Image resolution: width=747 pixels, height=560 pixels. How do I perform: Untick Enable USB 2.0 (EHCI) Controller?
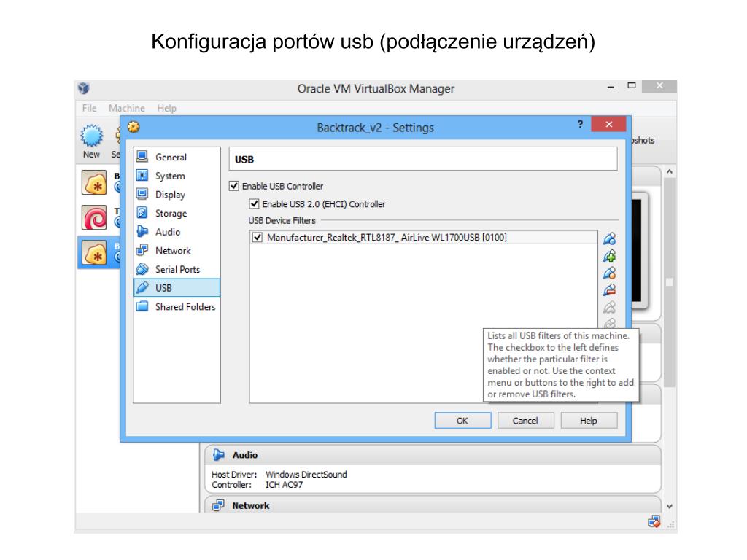click(254, 204)
